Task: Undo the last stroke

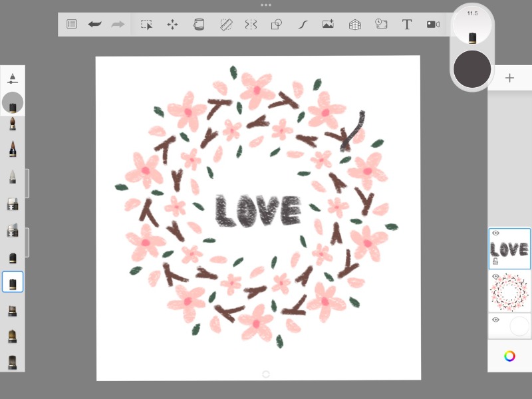Action: pos(94,24)
